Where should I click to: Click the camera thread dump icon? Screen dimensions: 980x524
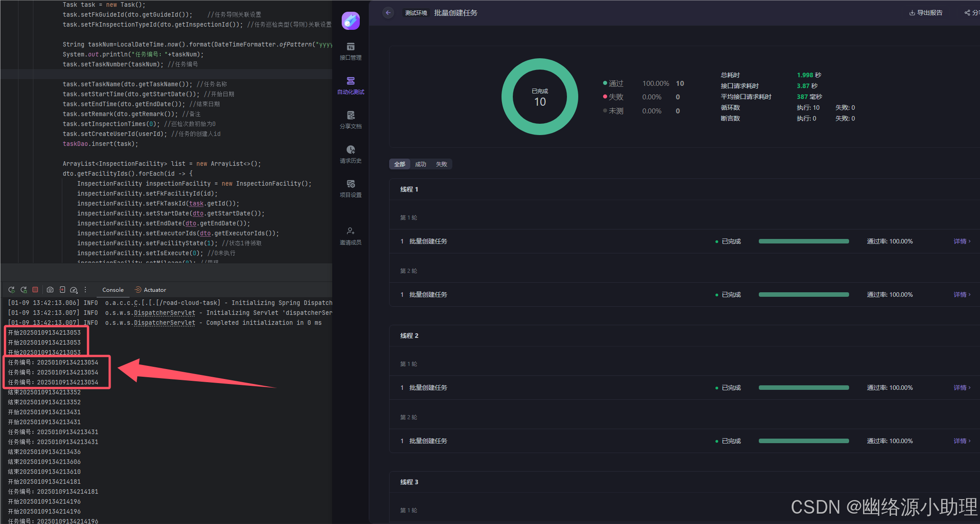[x=50, y=290]
